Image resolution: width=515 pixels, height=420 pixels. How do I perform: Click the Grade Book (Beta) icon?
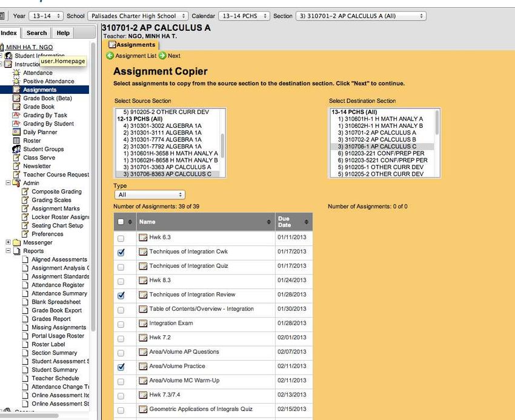(16, 98)
